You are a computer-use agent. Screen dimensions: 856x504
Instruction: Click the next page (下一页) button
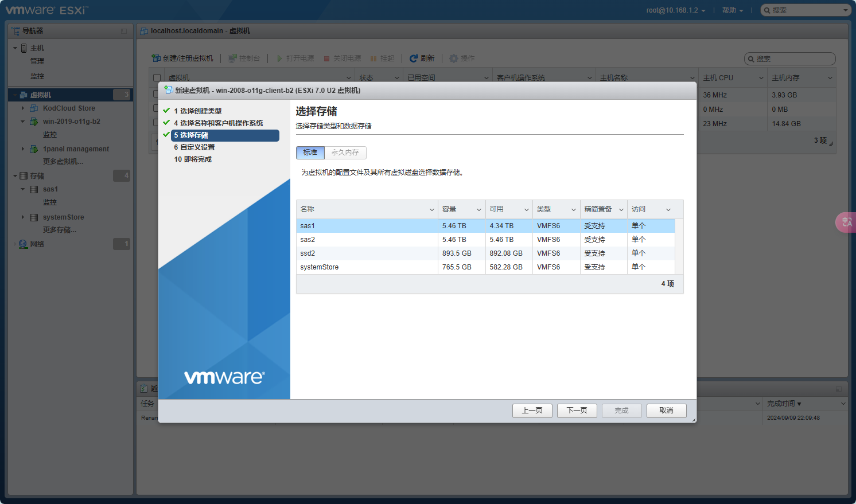point(577,411)
